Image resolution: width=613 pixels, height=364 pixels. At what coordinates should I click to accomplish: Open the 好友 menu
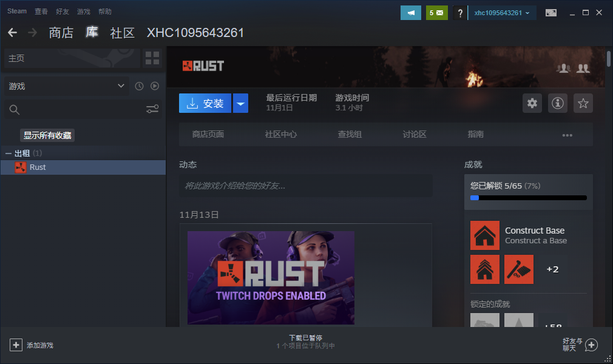coord(63,12)
